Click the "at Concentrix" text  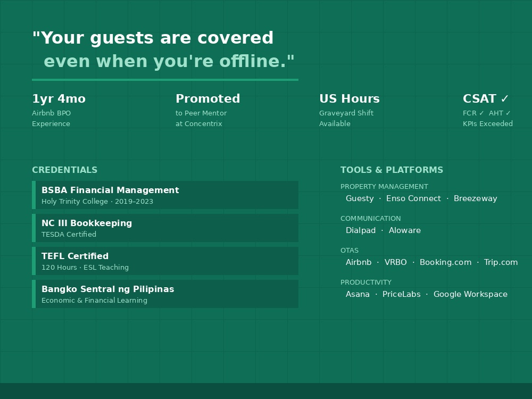click(x=198, y=123)
